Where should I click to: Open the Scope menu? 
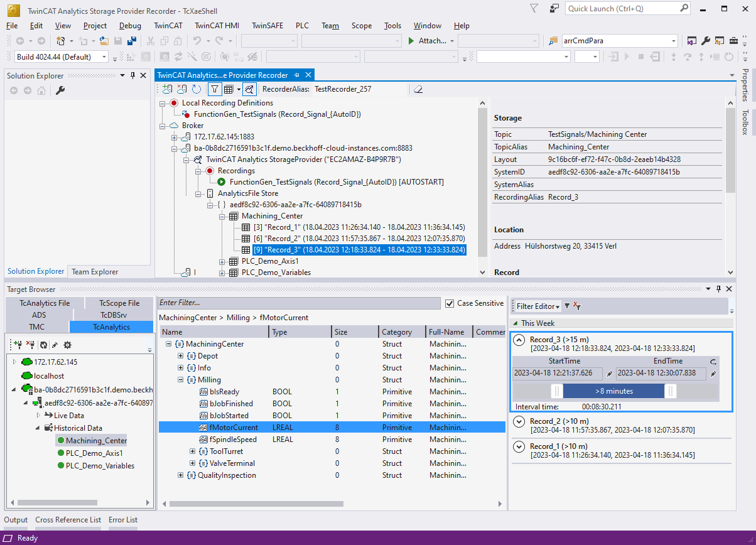click(362, 26)
